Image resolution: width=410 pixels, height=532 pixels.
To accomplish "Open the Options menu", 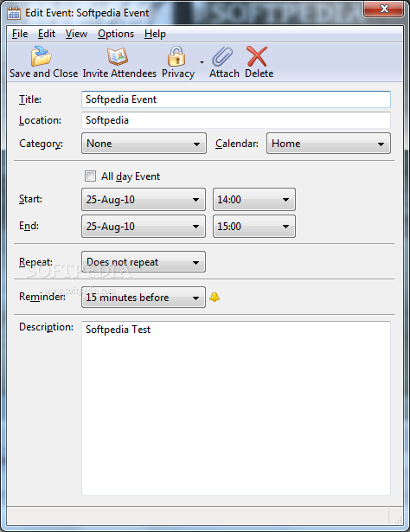I will [x=116, y=34].
